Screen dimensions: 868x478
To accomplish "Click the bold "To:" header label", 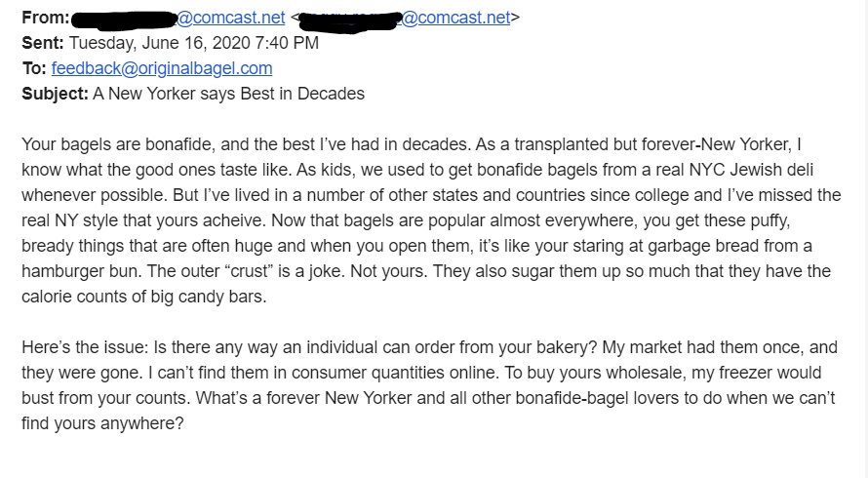I will [34, 68].
